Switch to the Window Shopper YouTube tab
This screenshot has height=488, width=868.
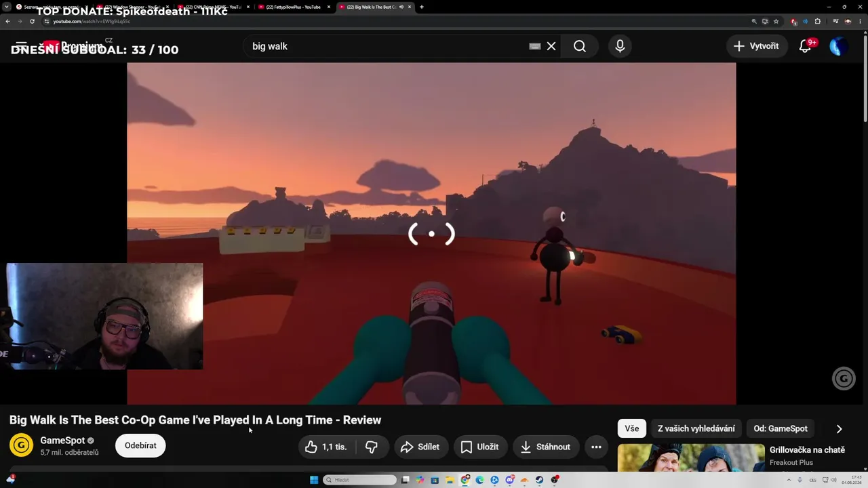132,7
